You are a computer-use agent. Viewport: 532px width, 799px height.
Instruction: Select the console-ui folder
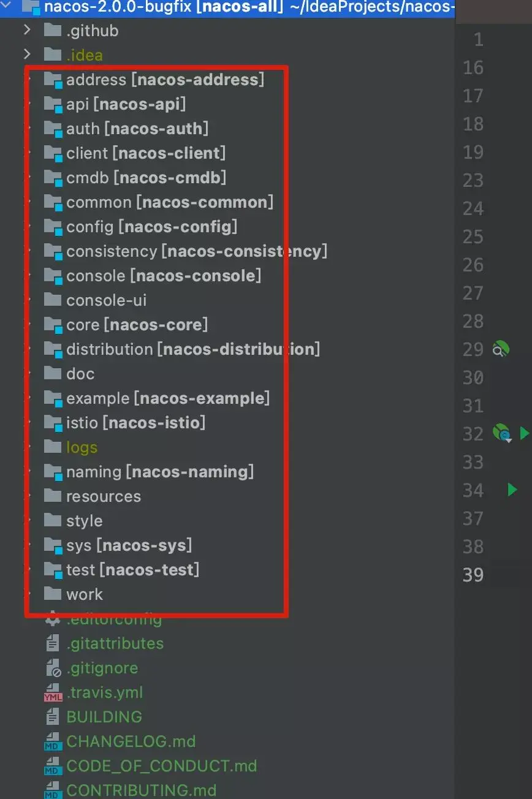(x=106, y=300)
